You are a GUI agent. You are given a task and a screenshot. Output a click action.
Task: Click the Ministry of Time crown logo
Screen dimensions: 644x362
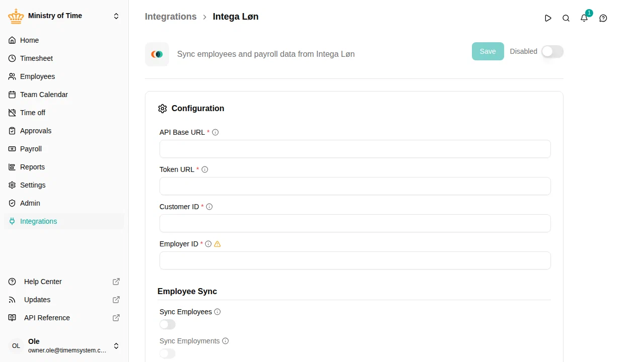[x=16, y=16]
